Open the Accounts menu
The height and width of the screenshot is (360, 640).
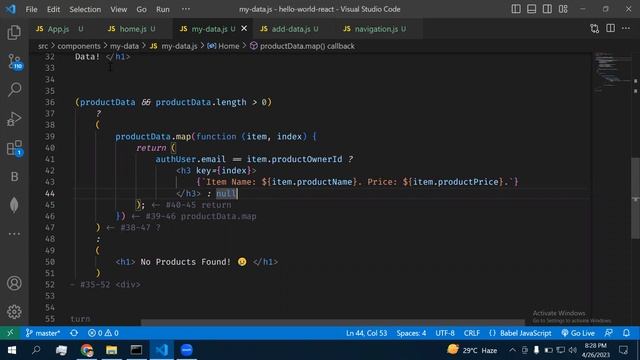tap(14, 283)
